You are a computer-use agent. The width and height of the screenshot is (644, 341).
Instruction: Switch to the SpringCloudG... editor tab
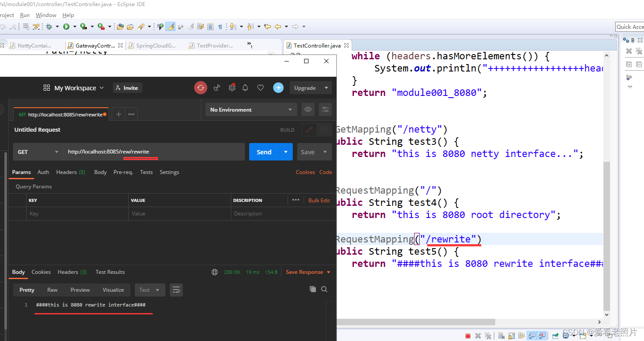point(156,45)
